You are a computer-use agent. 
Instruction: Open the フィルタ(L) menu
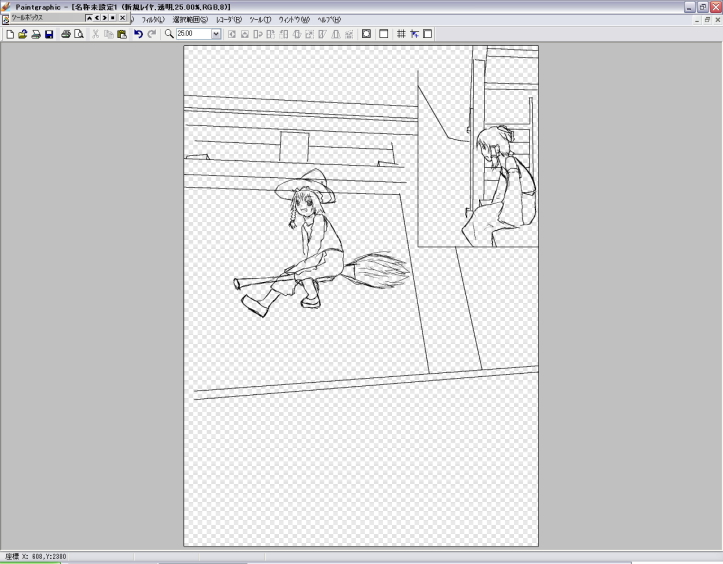tap(153, 20)
